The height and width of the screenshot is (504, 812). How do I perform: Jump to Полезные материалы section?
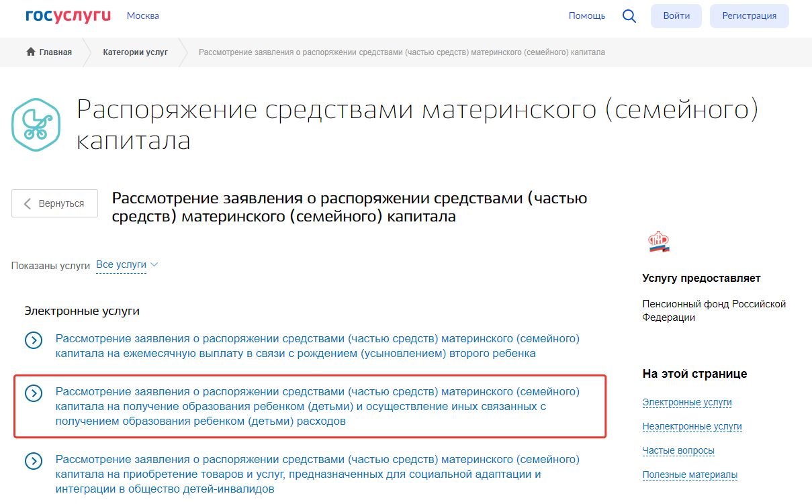pos(690,475)
